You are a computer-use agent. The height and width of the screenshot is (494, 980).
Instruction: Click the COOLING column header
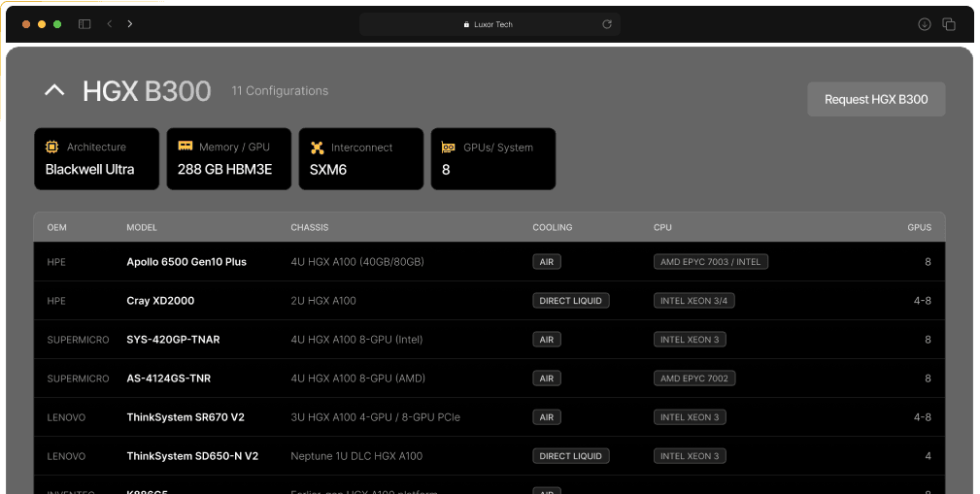(553, 227)
